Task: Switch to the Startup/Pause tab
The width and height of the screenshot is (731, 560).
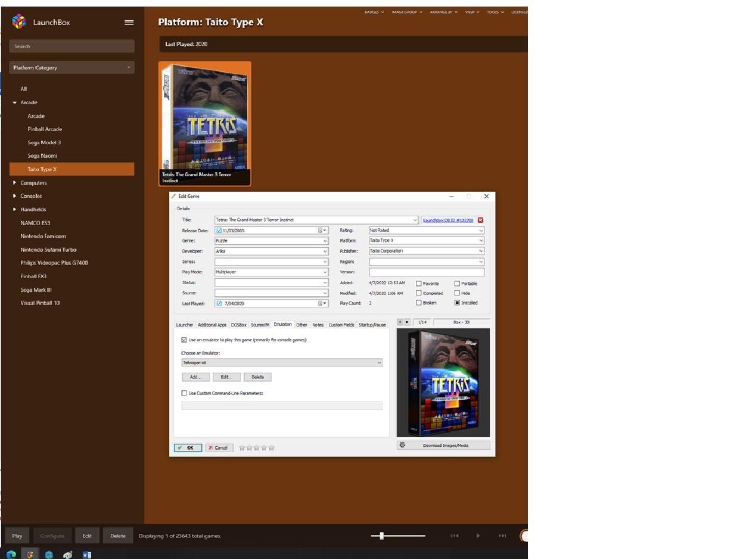Action: click(x=372, y=325)
